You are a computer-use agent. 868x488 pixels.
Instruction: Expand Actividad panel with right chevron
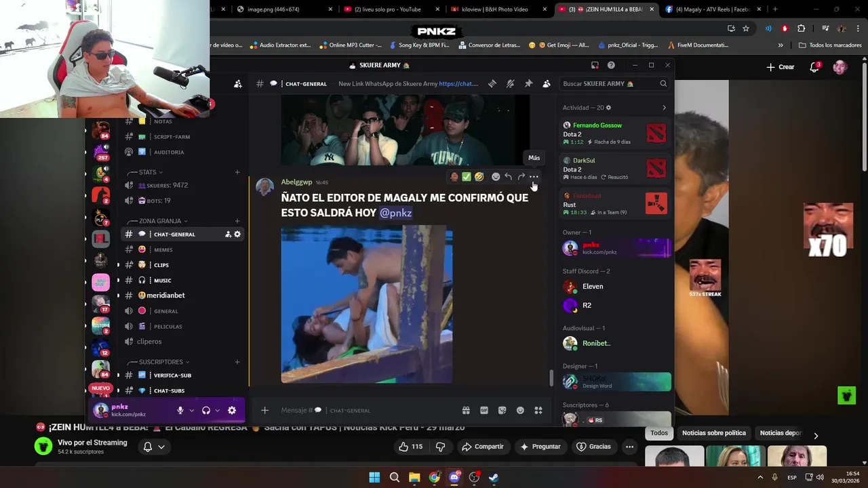coord(664,108)
